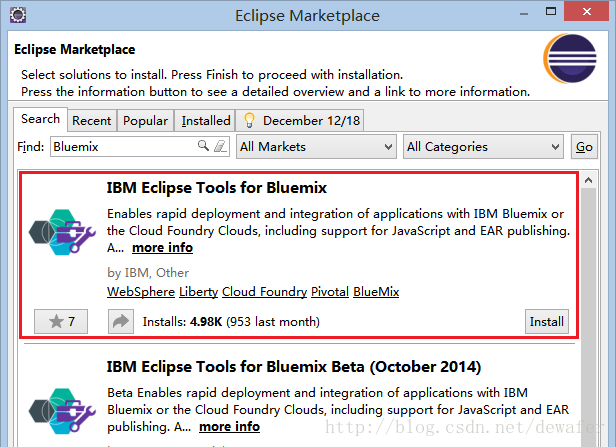Screen dimensions: 616x447
Task: Click the Installs 4.98K count text
Action: (231, 322)
